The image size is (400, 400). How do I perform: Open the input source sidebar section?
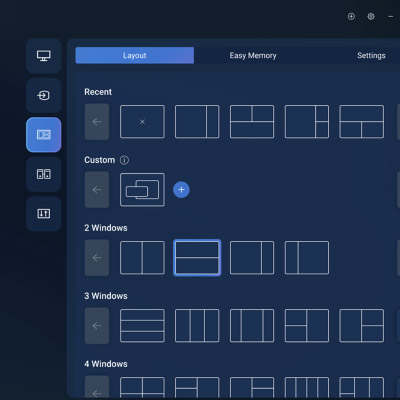pos(44,96)
